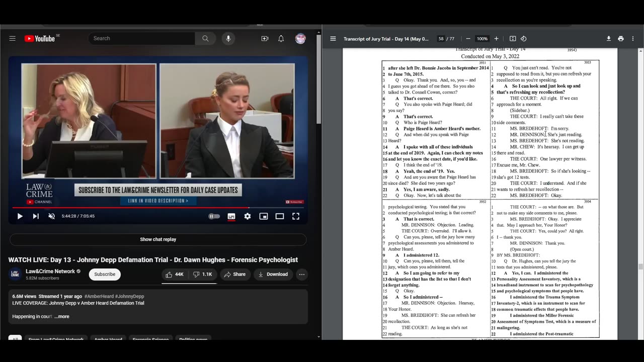
Task: Expand description with ...more
Action: point(62,317)
